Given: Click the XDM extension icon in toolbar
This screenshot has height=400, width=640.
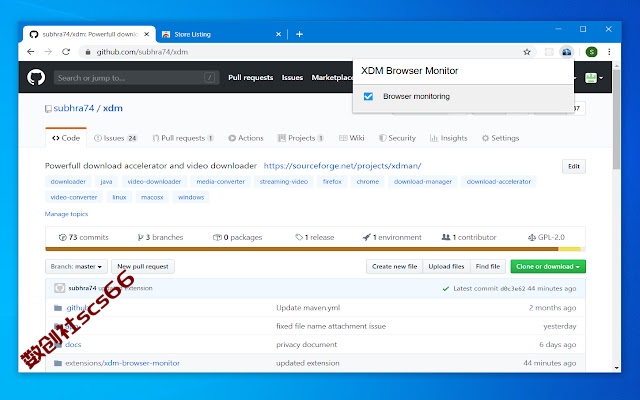Looking at the screenshot, I should tap(567, 52).
